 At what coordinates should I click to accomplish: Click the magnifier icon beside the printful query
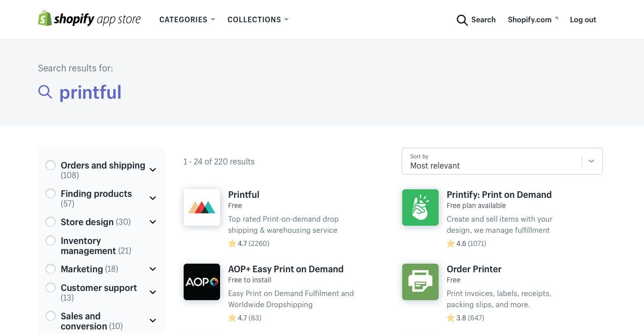click(x=45, y=92)
